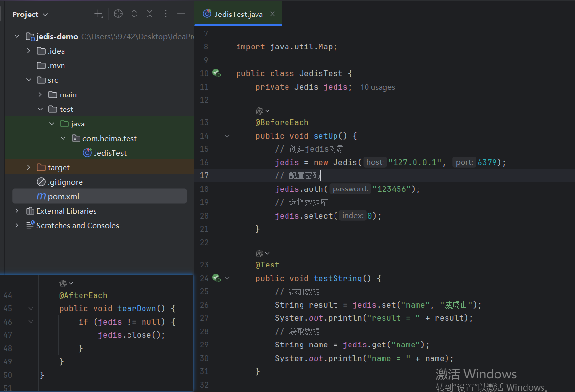Open the Project view dropdown
The height and width of the screenshot is (392, 575).
point(30,14)
